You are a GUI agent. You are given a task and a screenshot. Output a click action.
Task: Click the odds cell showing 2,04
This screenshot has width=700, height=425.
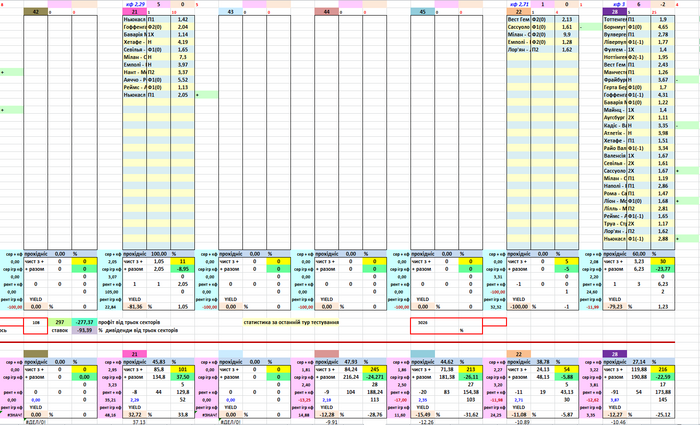pyautogui.click(x=183, y=27)
